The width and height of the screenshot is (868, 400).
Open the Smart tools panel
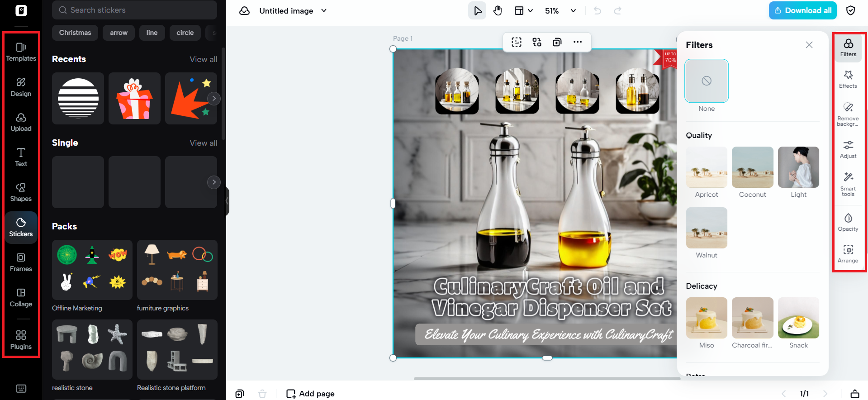pyautogui.click(x=848, y=183)
